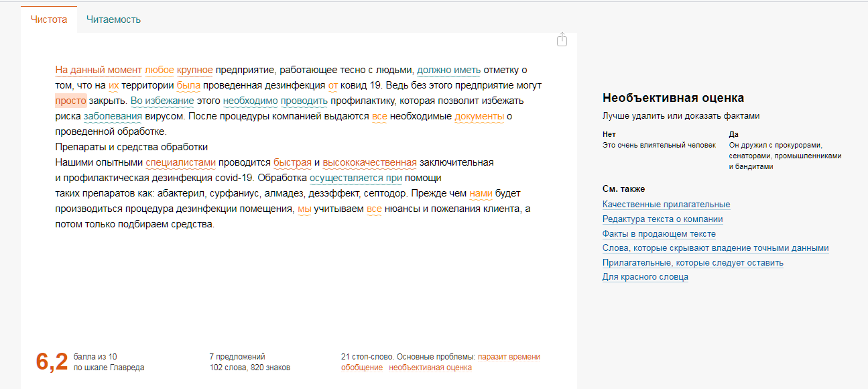Screen dimensions: 868x389
Task: Click the share/export icon above the text
Action: tap(561, 40)
